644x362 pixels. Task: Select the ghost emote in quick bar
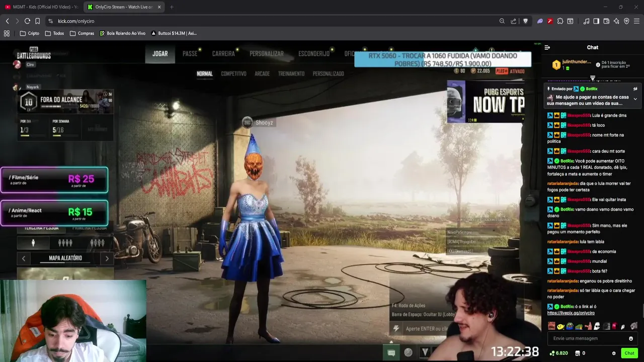coord(597,326)
